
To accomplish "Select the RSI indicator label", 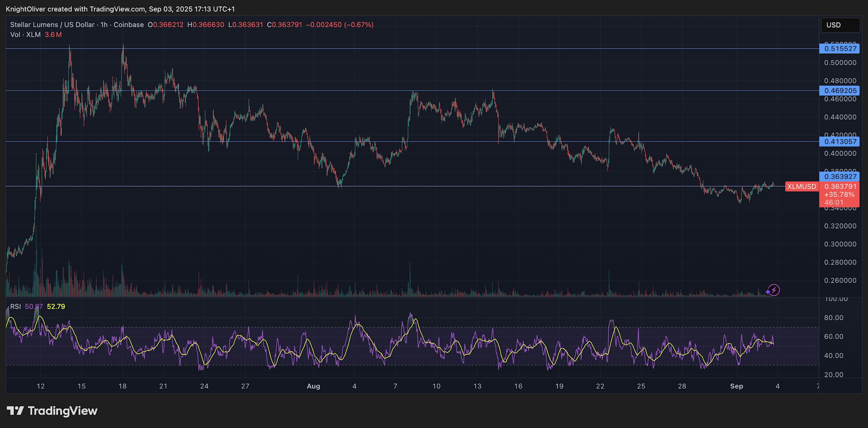I will (x=16, y=306).
